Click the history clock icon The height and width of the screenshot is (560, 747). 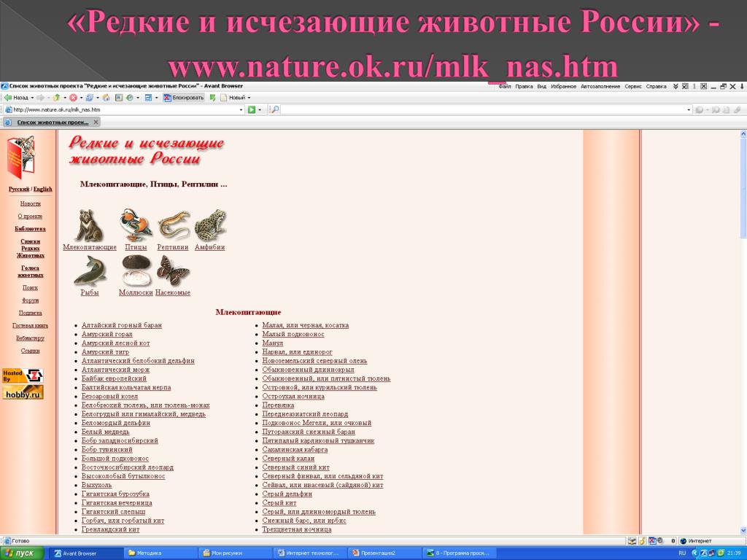(x=130, y=98)
